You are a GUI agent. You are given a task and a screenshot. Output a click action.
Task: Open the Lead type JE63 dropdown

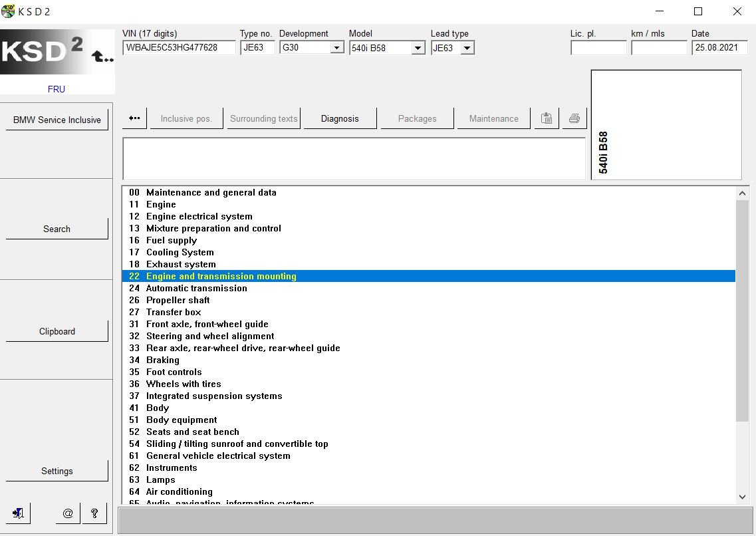click(x=467, y=48)
